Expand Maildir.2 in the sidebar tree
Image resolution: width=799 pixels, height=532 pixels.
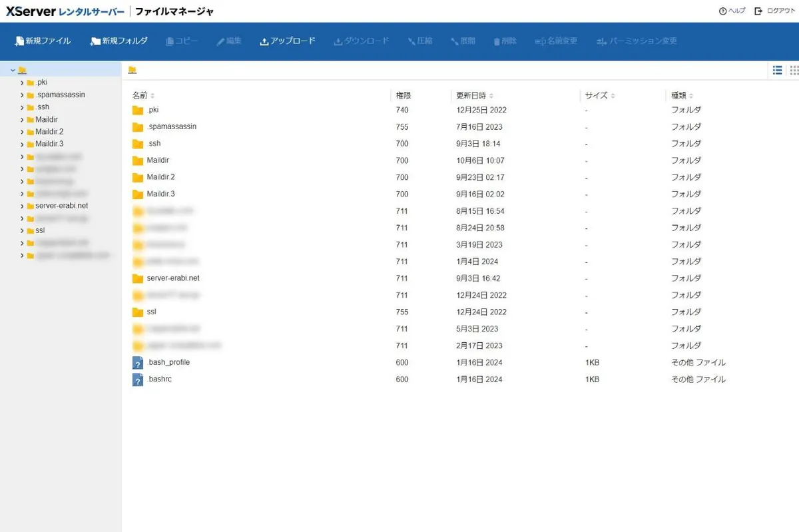[x=22, y=132]
